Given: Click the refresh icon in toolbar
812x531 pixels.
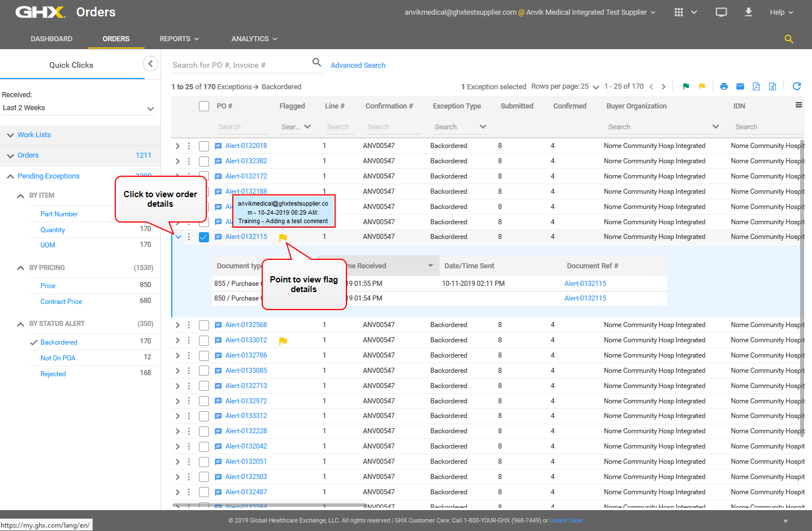Looking at the screenshot, I should [x=797, y=86].
